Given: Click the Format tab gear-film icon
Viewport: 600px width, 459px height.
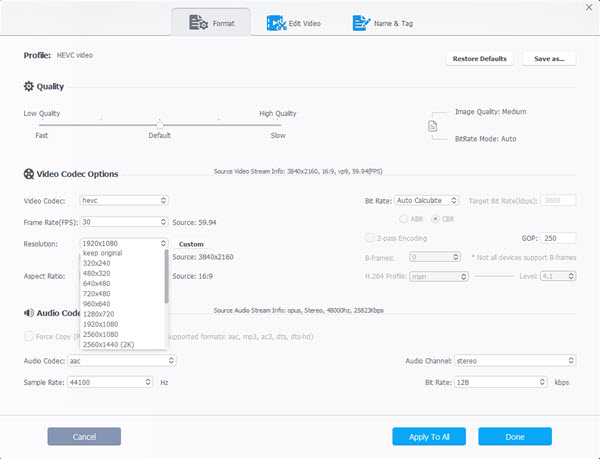Looking at the screenshot, I should click(x=198, y=23).
